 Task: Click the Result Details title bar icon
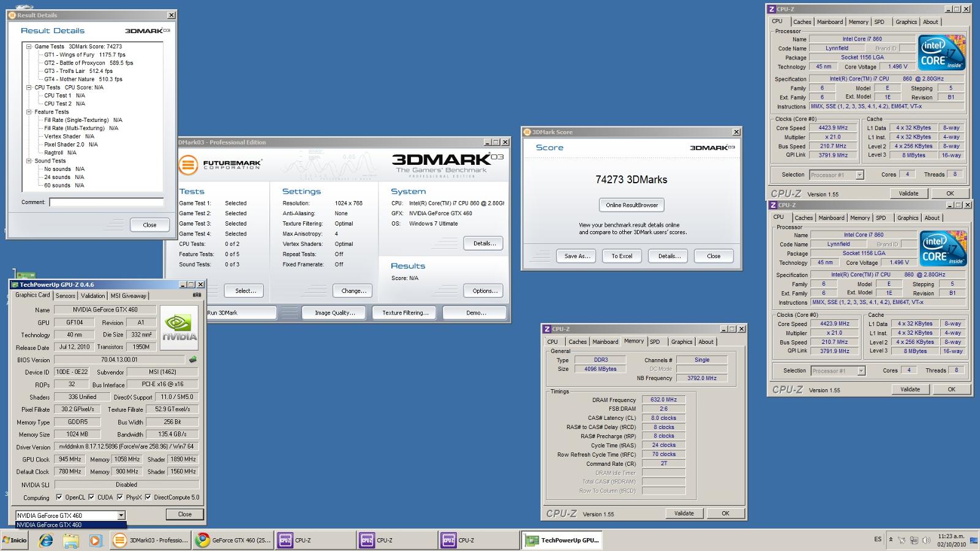pyautogui.click(x=13, y=15)
